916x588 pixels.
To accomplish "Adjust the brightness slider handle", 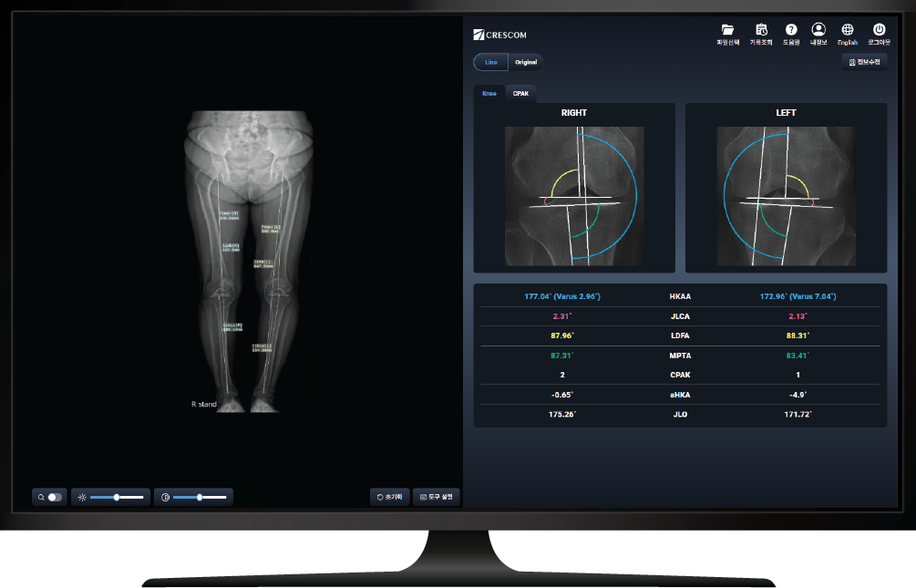I will coord(117,497).
